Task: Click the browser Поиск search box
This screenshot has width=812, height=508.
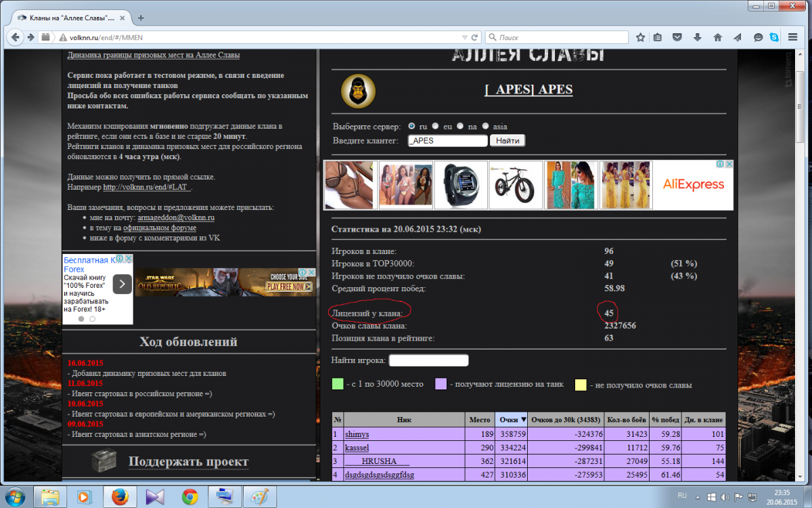Action: [x=557, y=37]
